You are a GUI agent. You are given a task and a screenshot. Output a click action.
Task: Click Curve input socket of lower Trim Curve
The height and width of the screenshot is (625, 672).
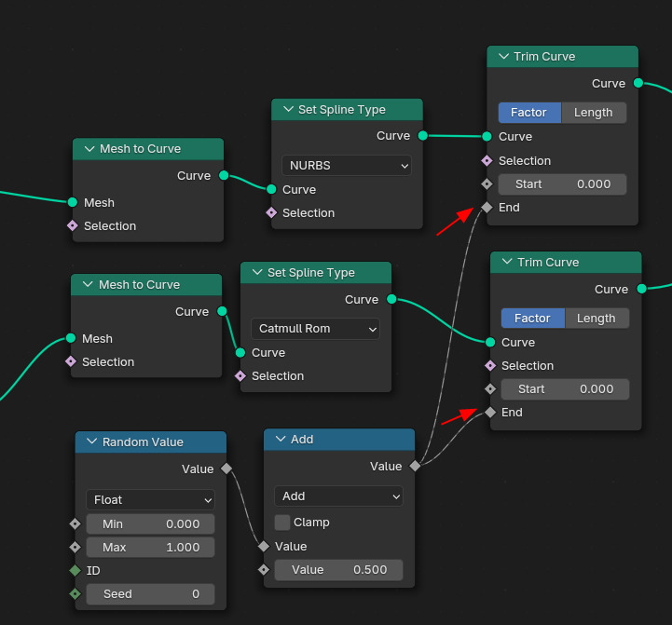click(490, 342)
